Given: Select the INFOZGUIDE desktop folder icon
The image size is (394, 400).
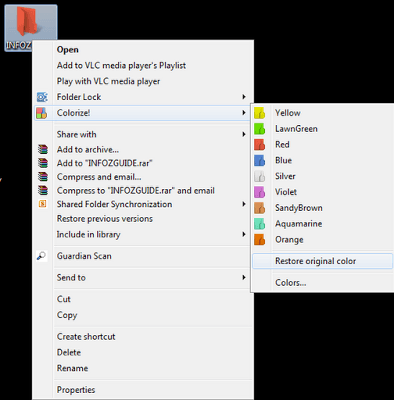Looking at the screenshot, I should [x=31, y=28].
